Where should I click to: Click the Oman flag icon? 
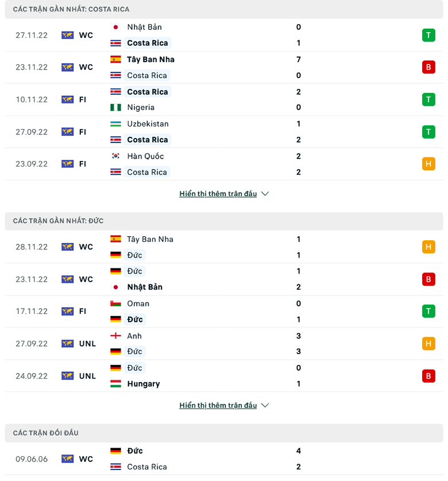click(x=115, y=303)
